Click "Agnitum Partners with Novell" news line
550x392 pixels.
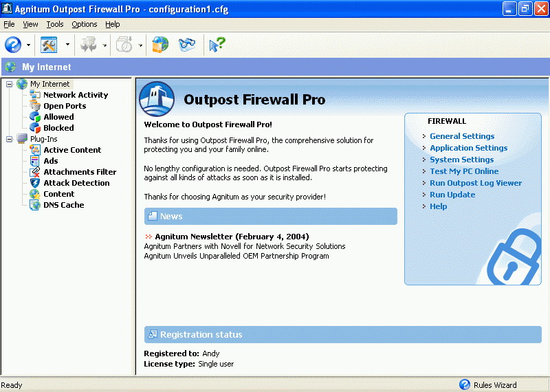(245, 246)
